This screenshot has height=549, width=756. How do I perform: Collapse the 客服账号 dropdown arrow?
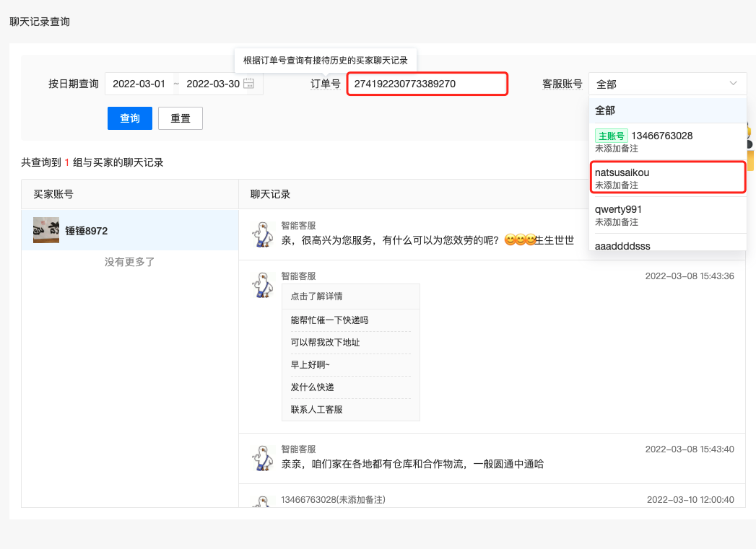734,84
